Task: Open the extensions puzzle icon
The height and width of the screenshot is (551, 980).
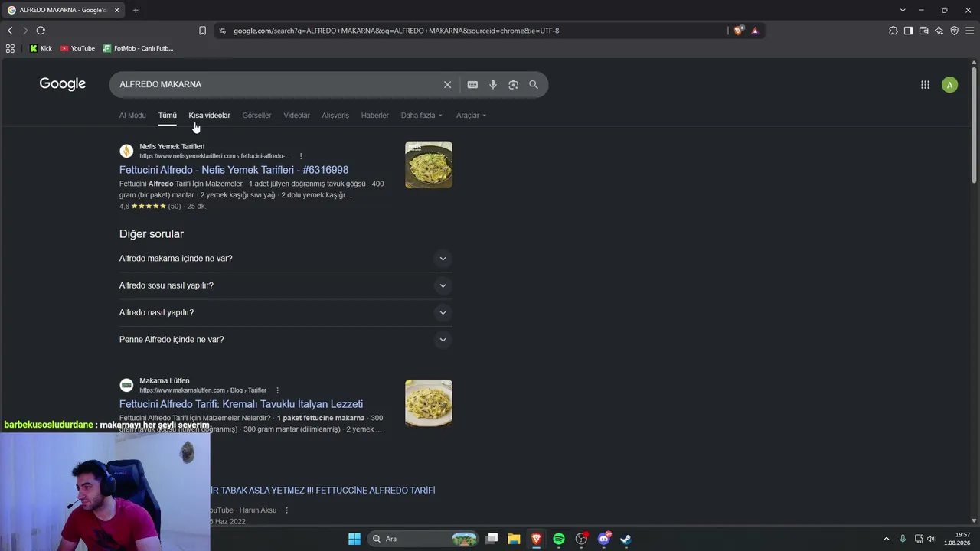Action: tap(893, 31)
